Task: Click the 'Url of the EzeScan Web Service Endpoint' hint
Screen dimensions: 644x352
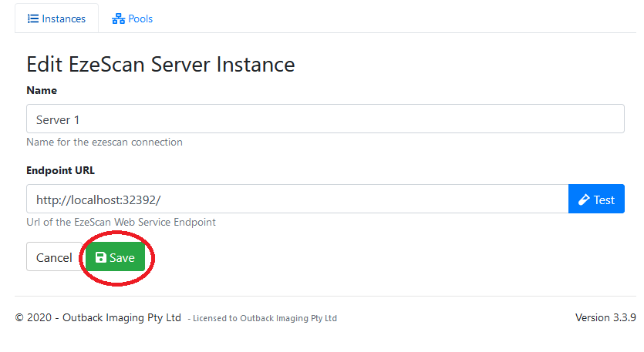Action: point(121,223)
